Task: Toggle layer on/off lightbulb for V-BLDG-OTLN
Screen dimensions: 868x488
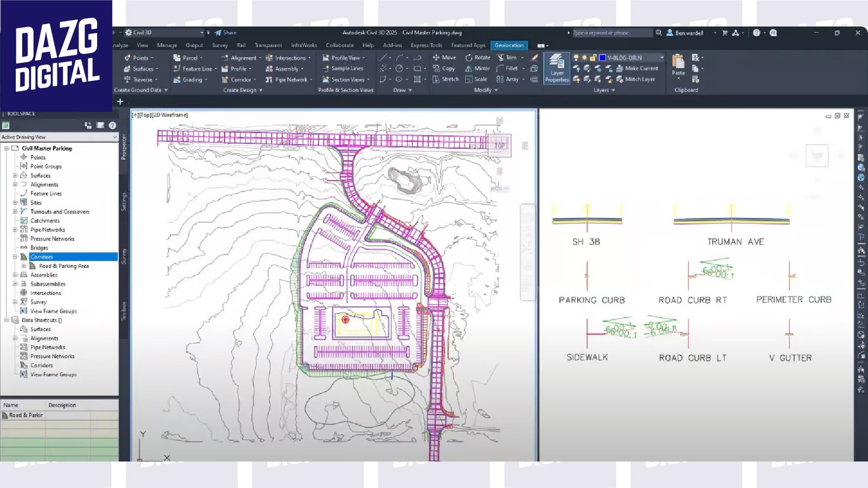Action: tap(576, 57)
